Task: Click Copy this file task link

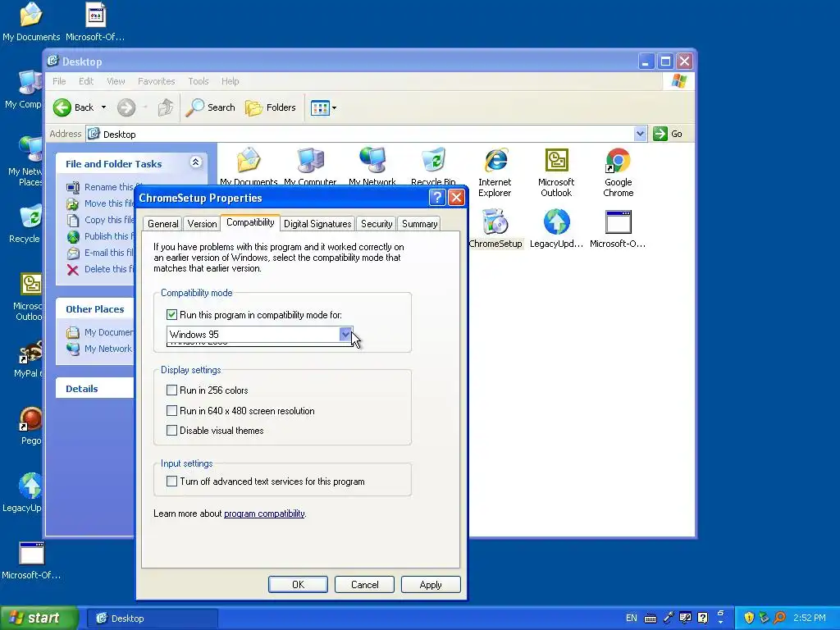Action: (109, 220)
